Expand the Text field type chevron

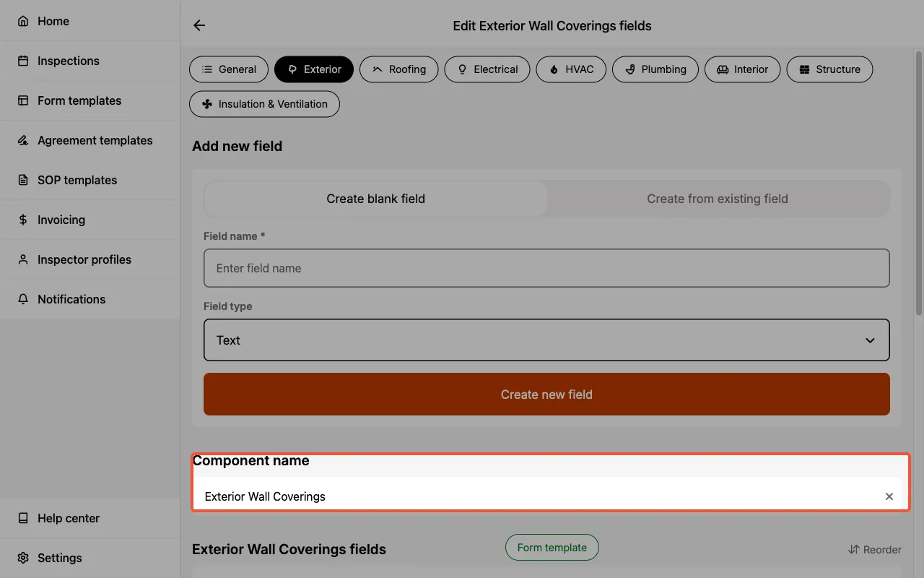coord(870,340)
